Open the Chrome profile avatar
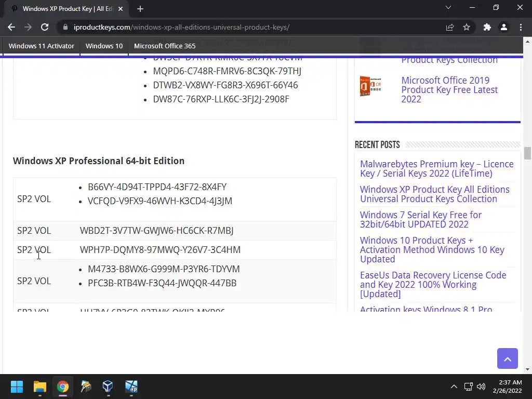The image size is (532, 399). (x=504, y=27)
